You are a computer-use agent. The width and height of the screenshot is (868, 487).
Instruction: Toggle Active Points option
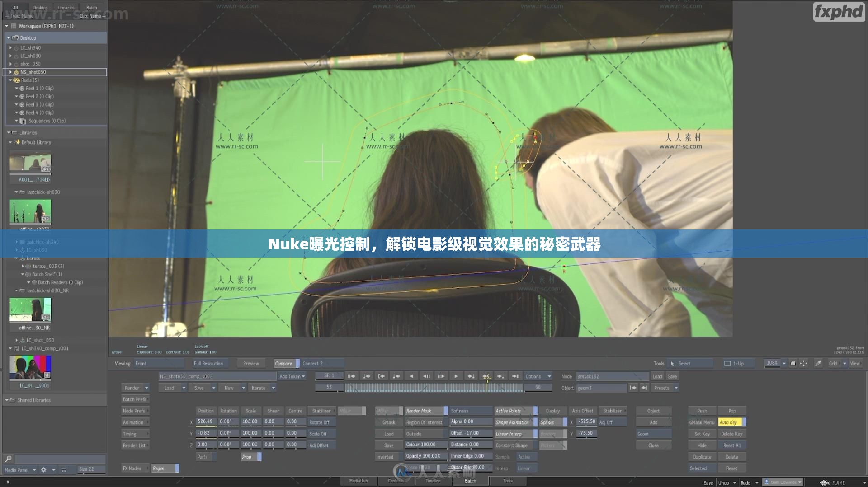pos(515,411)
